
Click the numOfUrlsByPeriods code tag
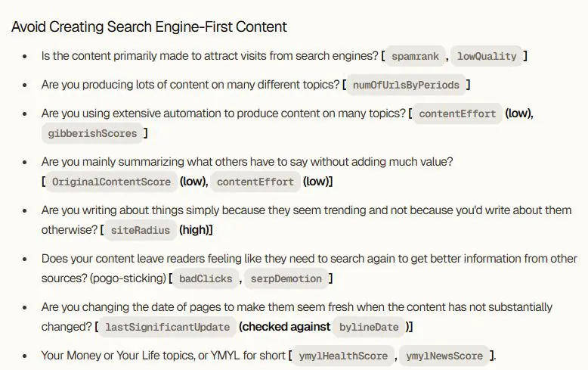coord(406,85)
